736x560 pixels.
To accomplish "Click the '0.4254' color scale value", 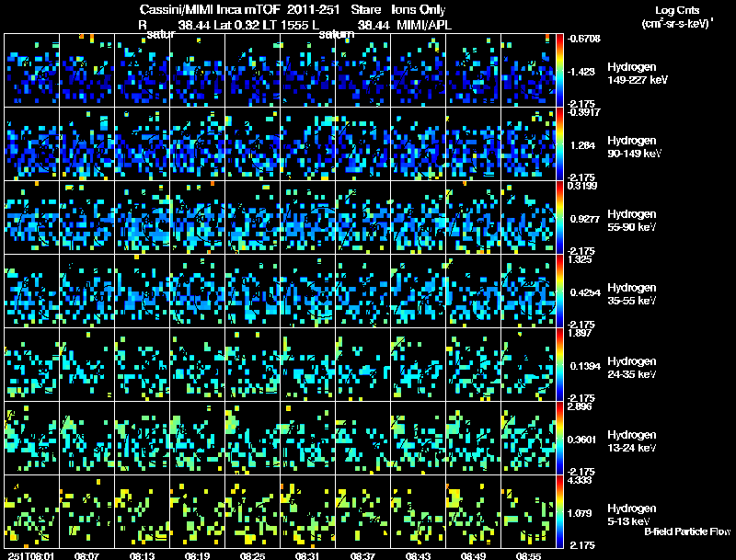I will tap(585, 292).
